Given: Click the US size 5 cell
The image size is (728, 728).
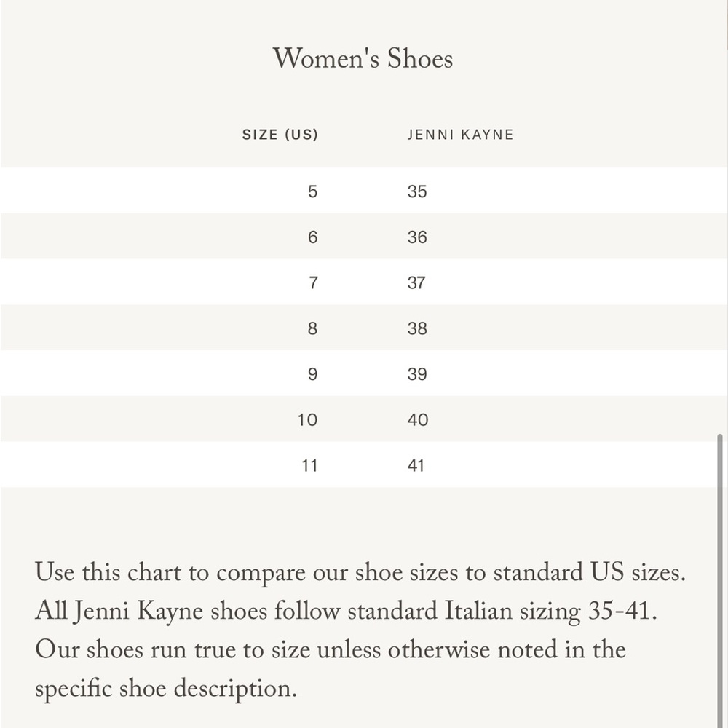Looking at the screenshot, I should click(x=312, y=191).
